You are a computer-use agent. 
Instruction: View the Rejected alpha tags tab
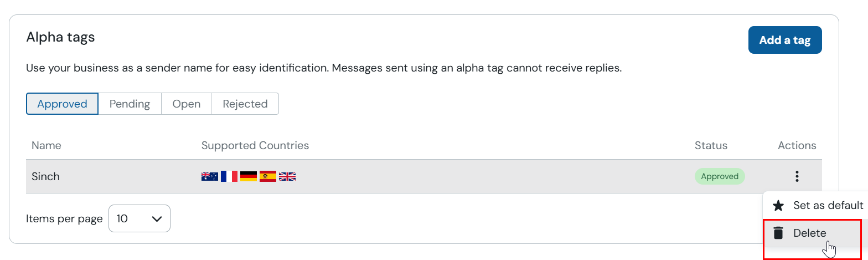pos(245,104)
